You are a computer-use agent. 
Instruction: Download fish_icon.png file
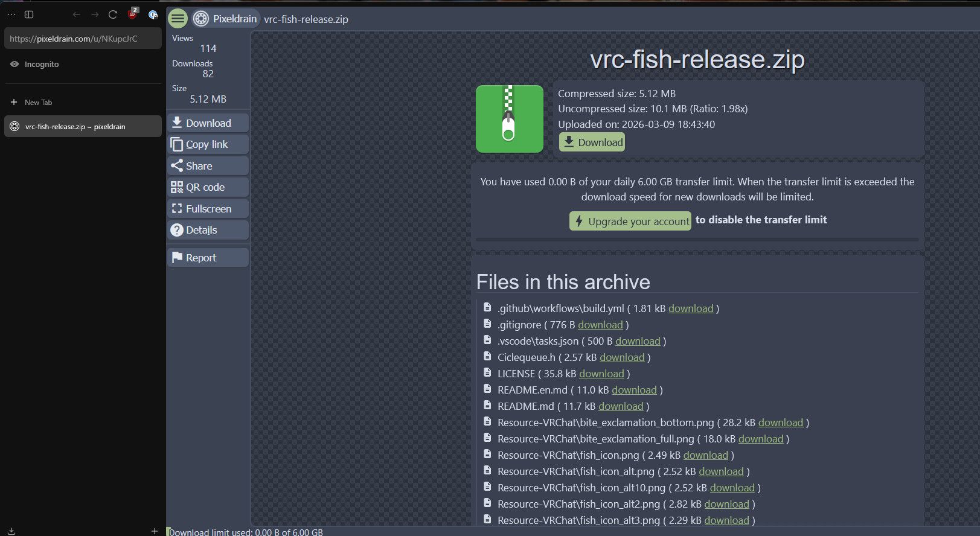[x=706, y=455]
